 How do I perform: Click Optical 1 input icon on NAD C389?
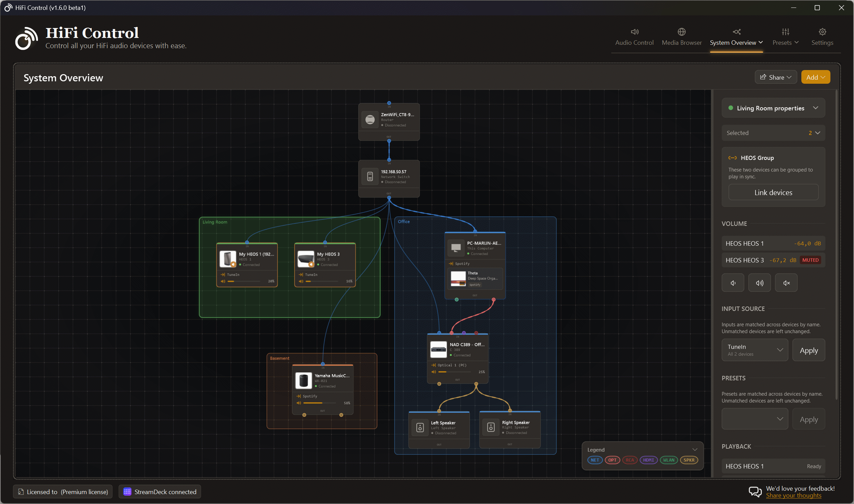point(433,365)
